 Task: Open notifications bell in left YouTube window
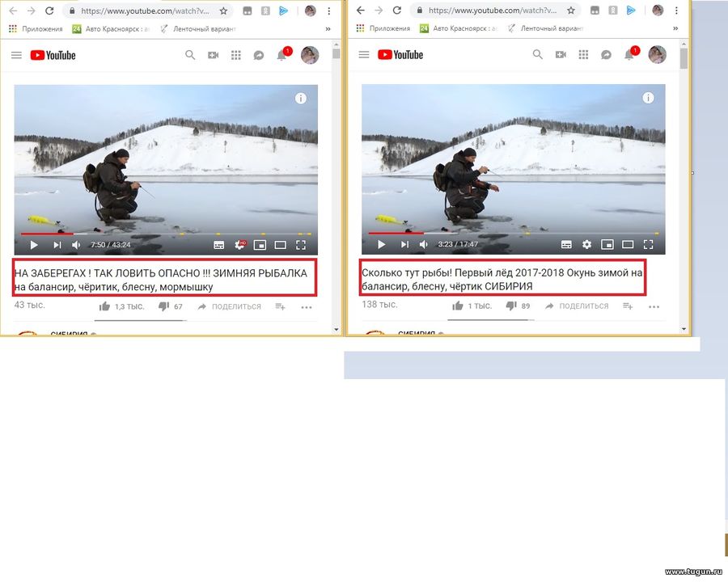[x=281, y=55]
